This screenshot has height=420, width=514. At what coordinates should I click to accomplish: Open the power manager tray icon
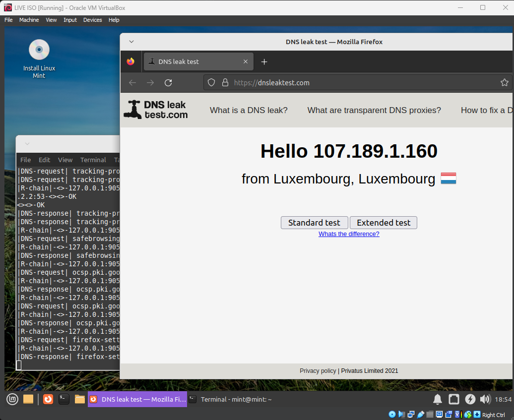point(470,399)
